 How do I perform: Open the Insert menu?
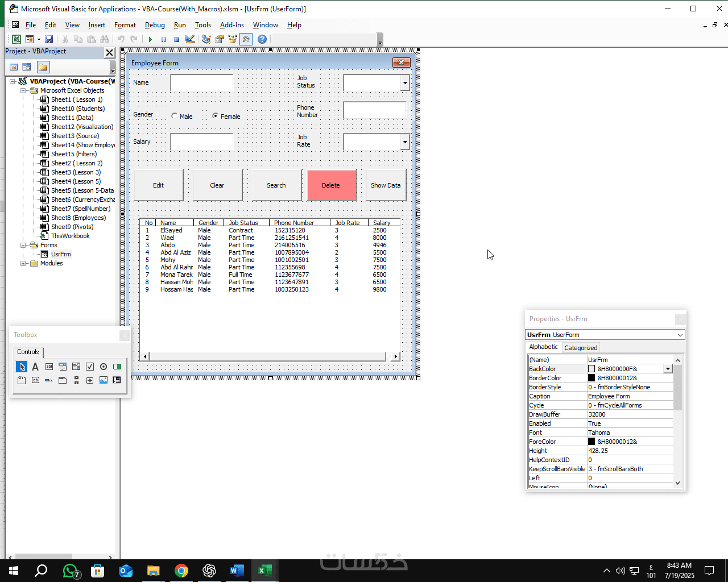pyautogui.click(x=97, y=25)
